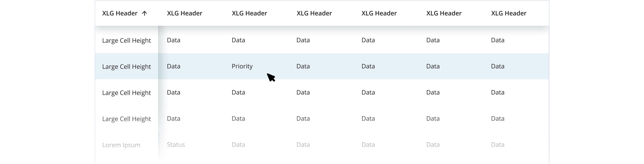This screenshot has height=164, width=644.
Task: Click Large Cell Height directly below the highlighted row
Action: 126,93
